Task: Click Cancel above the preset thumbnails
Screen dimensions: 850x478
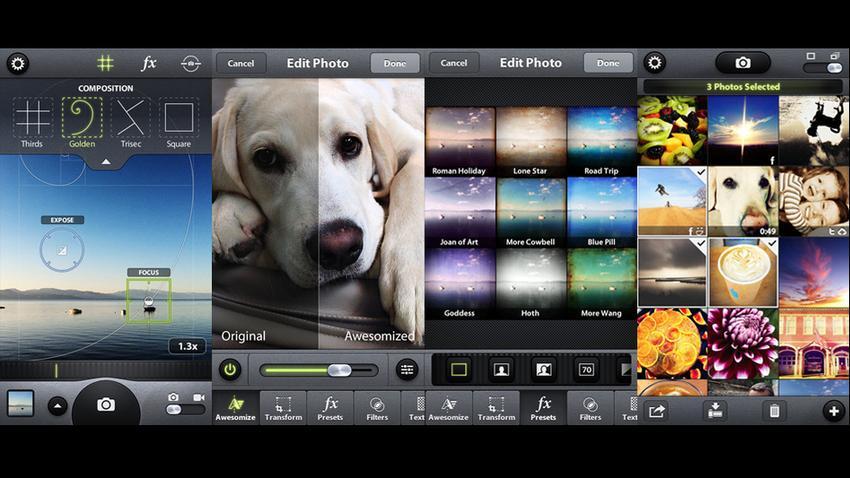Action: [454, 63]
